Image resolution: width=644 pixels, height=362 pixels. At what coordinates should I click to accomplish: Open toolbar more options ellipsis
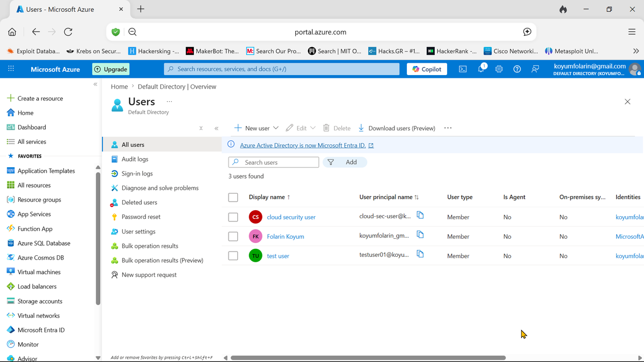coord(448,128)
